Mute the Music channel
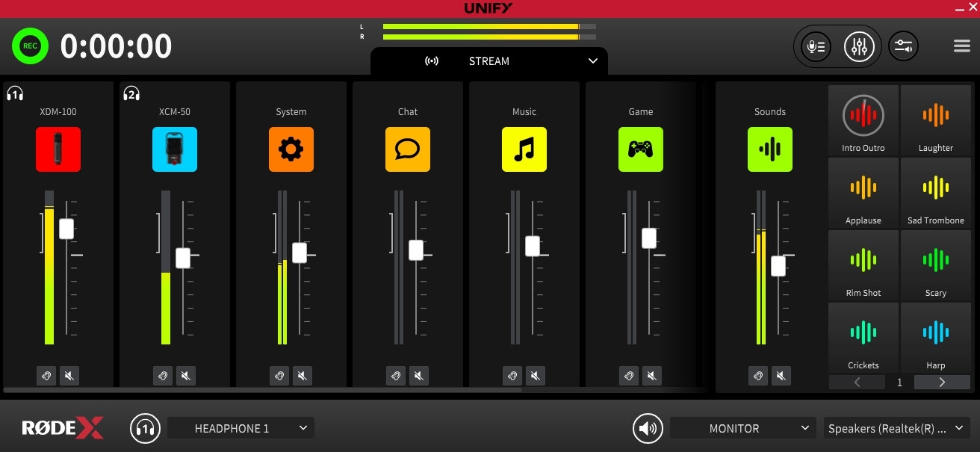The image size is (980, 452). 536,376
